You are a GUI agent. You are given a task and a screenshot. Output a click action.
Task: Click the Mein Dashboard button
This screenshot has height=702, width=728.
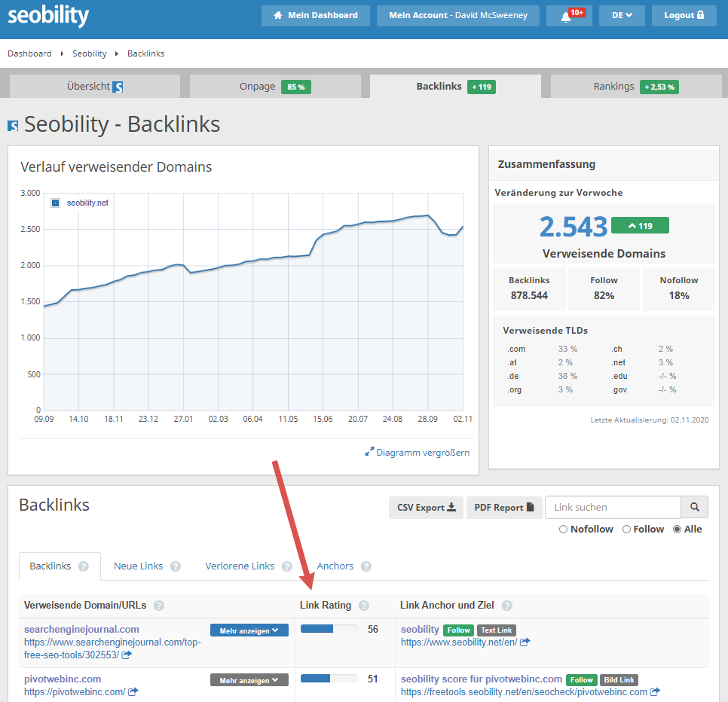pyautogui.click(x=316, y=15)
